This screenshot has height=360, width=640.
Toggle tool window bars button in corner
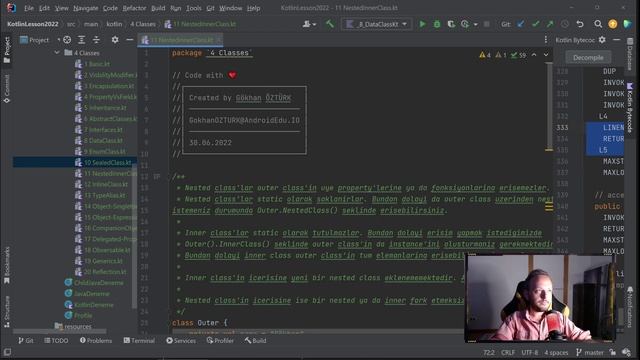coord(7,352)
